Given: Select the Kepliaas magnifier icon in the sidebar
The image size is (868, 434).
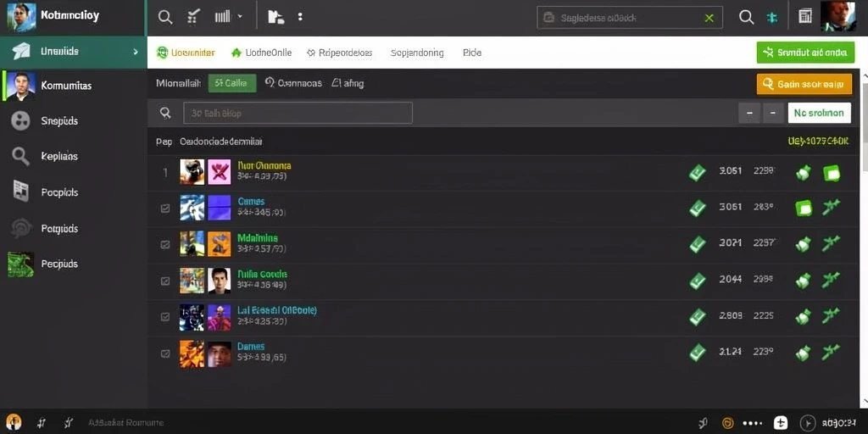Looking at the screenshot, I should click(20, 157).
